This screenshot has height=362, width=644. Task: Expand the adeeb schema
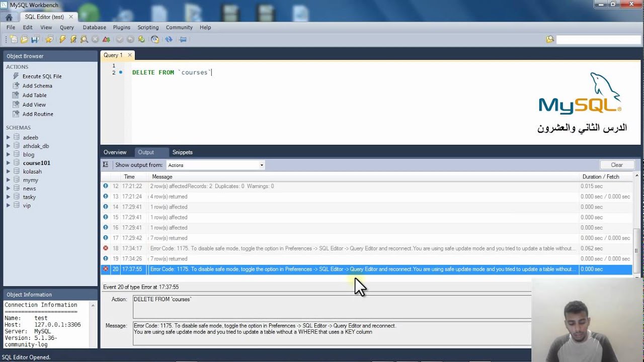click(x=8, y=137)
